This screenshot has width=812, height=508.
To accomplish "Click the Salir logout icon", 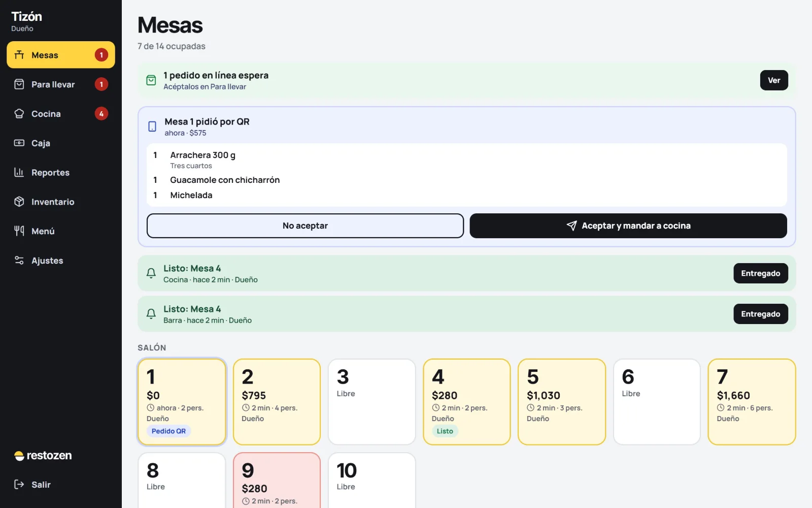I will pyautogui.click(x=19, y=485).
